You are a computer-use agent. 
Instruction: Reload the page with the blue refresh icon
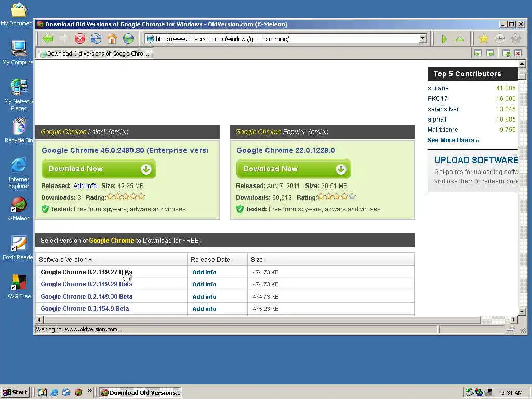point(96,38)
